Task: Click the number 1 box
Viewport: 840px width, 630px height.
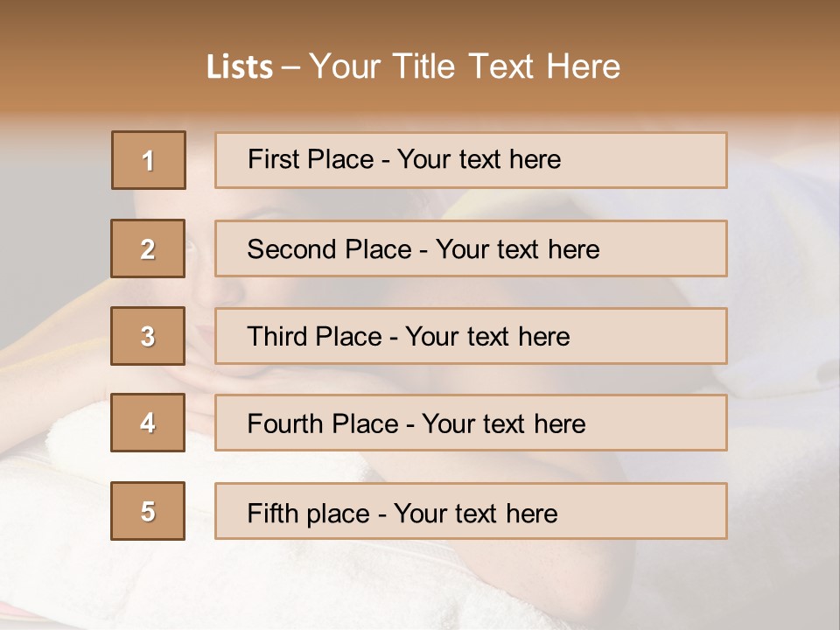Action: (149, 160)
